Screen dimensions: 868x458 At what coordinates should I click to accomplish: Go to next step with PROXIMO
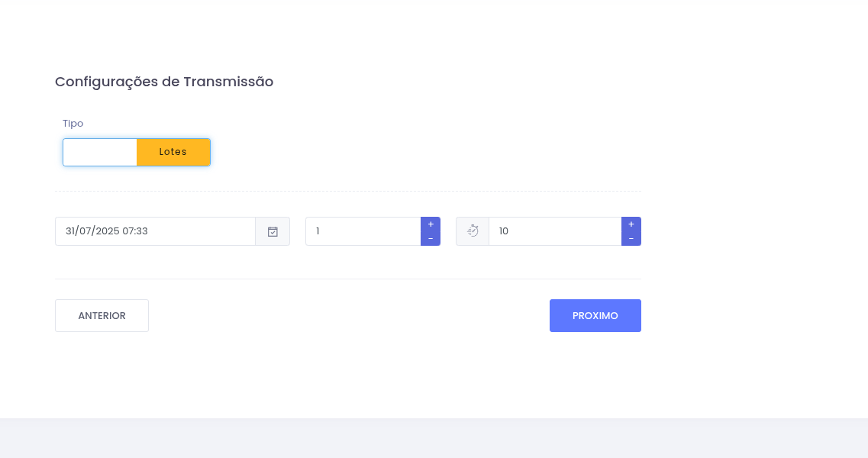point(595,316)
